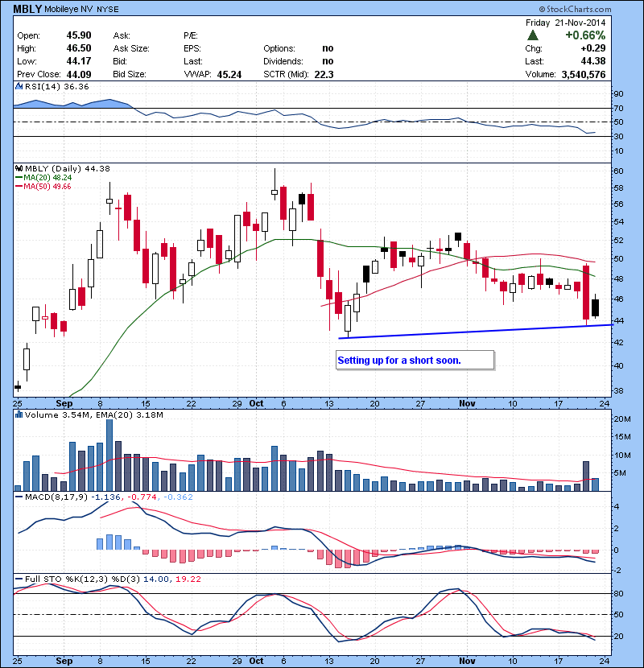Viewport: 644px width, 668px height.
Task: Click the 60 price level on right axis
Action: (618, 171)
